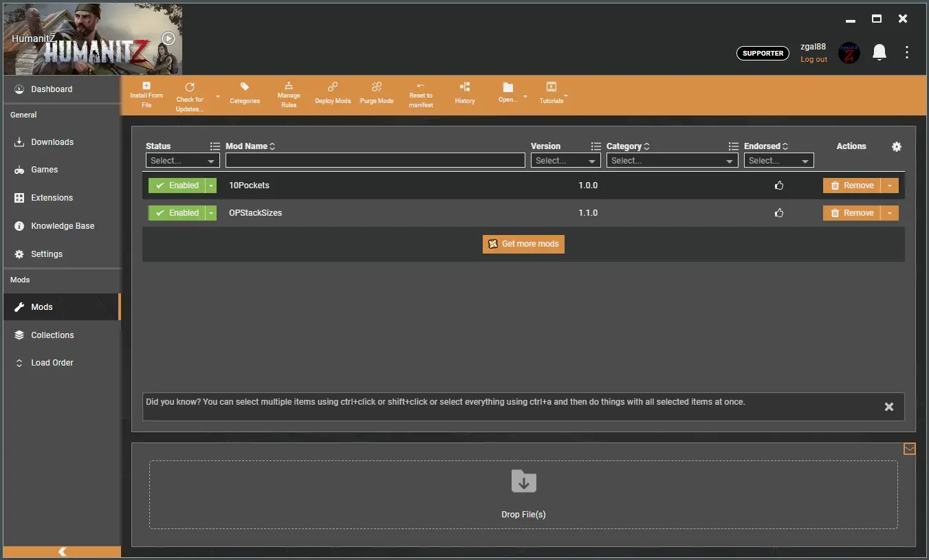Click the SUPPORTER badge

(763, 53)
